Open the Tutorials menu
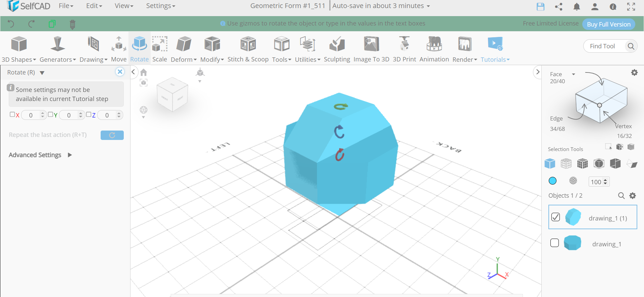The image size is (644, 297). coord(495,49)
